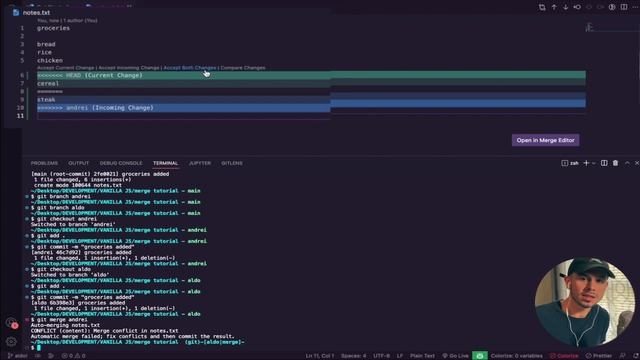Toggle Prettier formatter in status bar
The image size is (640, 360).
(x=599, y=356)
